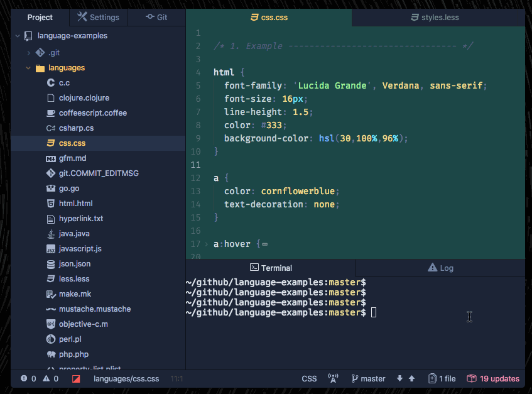The image size is (532, 394).
Task: Click the hsl color value on line 9
Action: [361, 138]
